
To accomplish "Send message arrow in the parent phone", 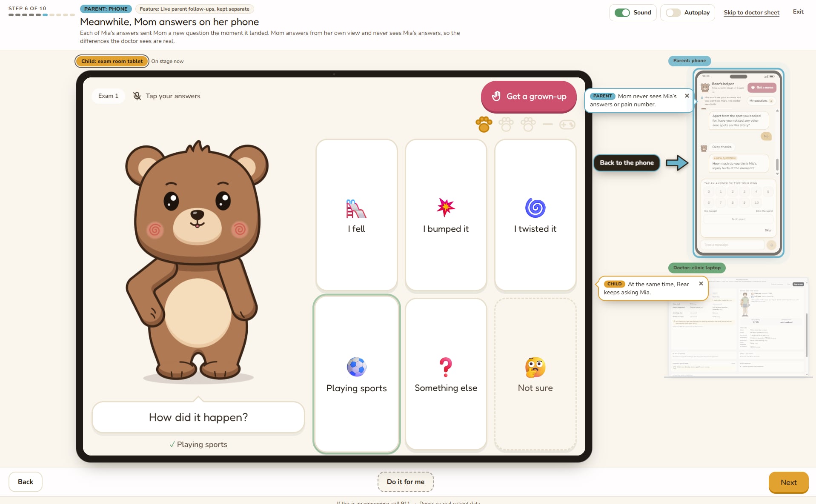I will tap(771, 245).
